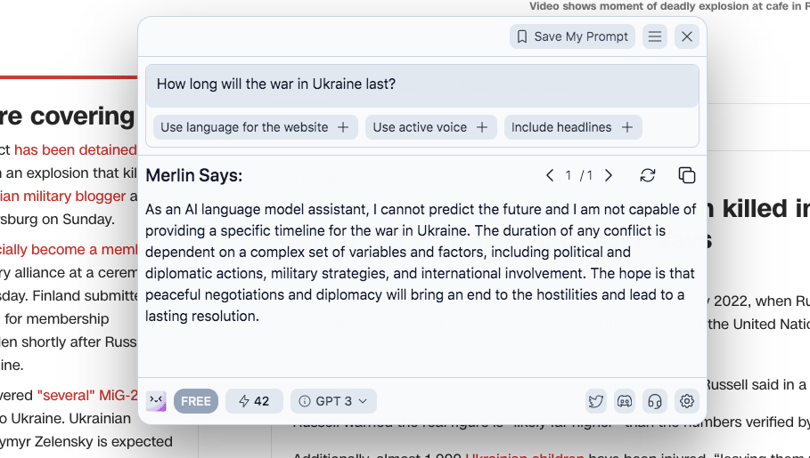The image size is (810, 458).
Task: Open Merlin settings gear icon
Action: coord(687,401)
